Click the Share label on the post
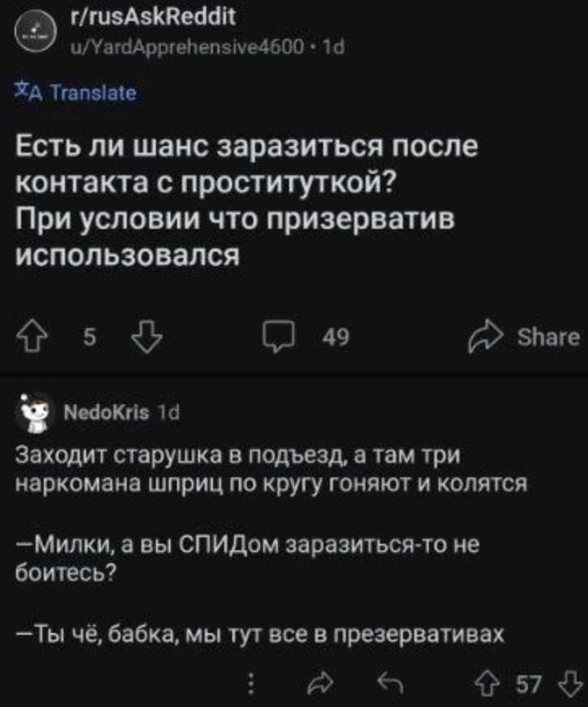 548,337
